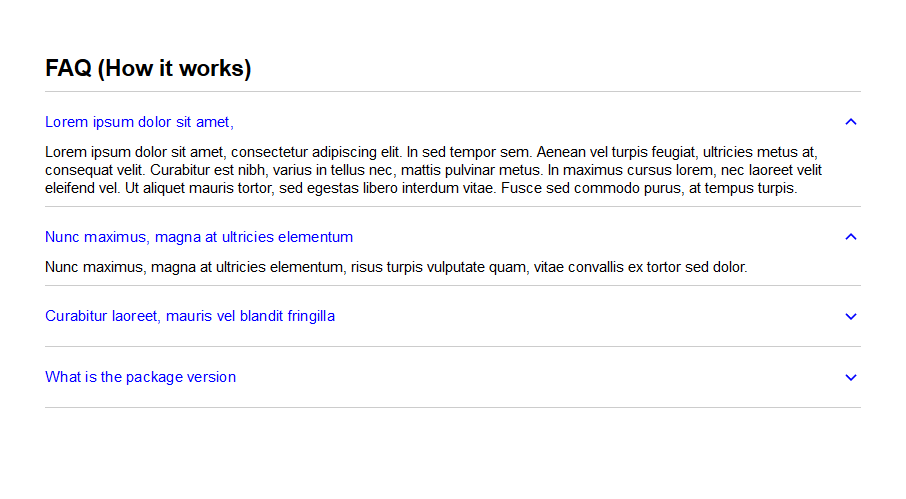Collapse the "Lorem ipsum dolor sit amet," chevron
Screen dimensions: 906x499
(851, 122)
